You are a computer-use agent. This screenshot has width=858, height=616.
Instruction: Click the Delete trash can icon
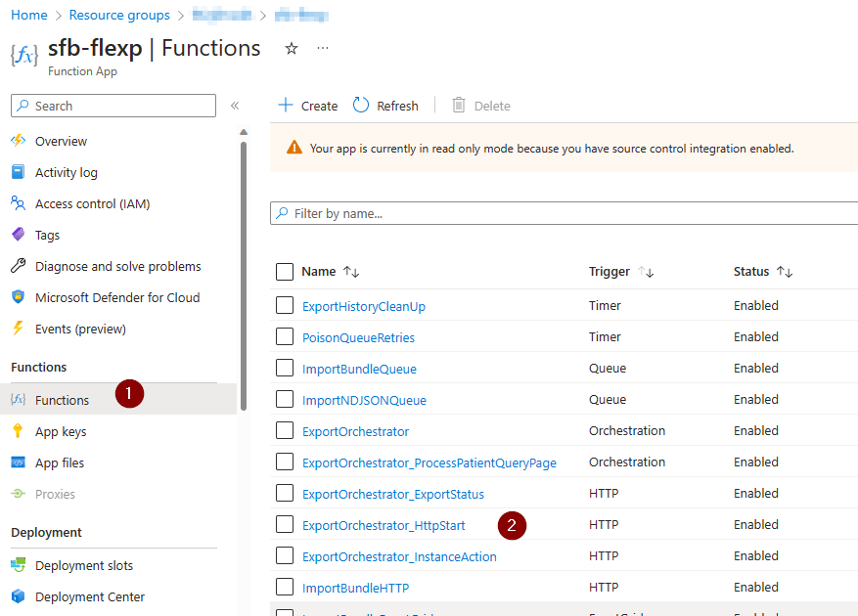[x=459, y=105]
